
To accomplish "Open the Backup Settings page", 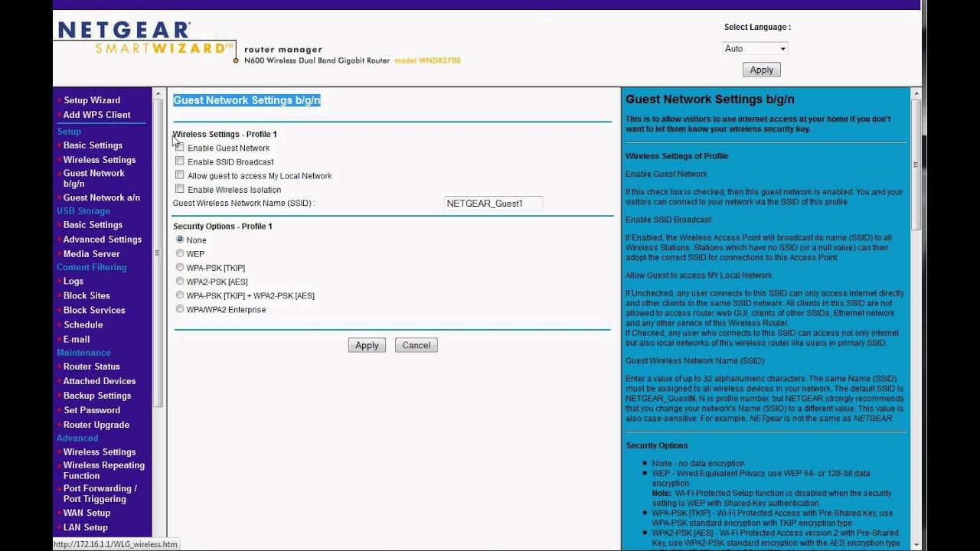I will pyautogui.click(x=97, y=396).
